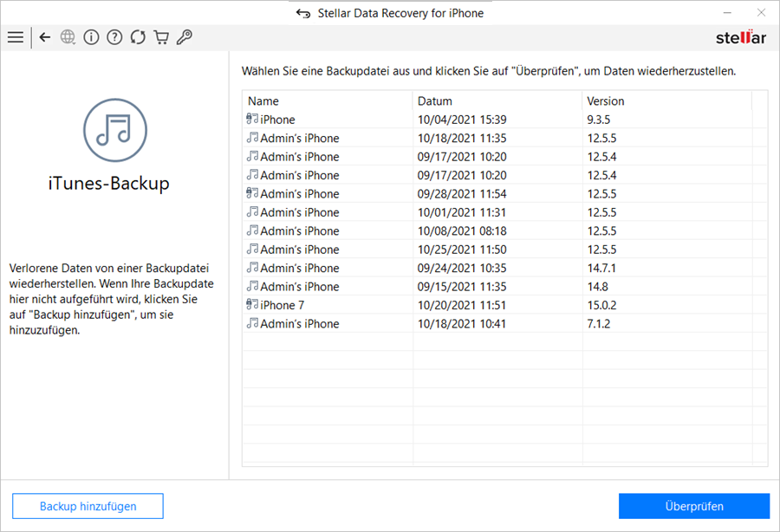Click version 7.1.2 in the list

(x=598, y=324)
